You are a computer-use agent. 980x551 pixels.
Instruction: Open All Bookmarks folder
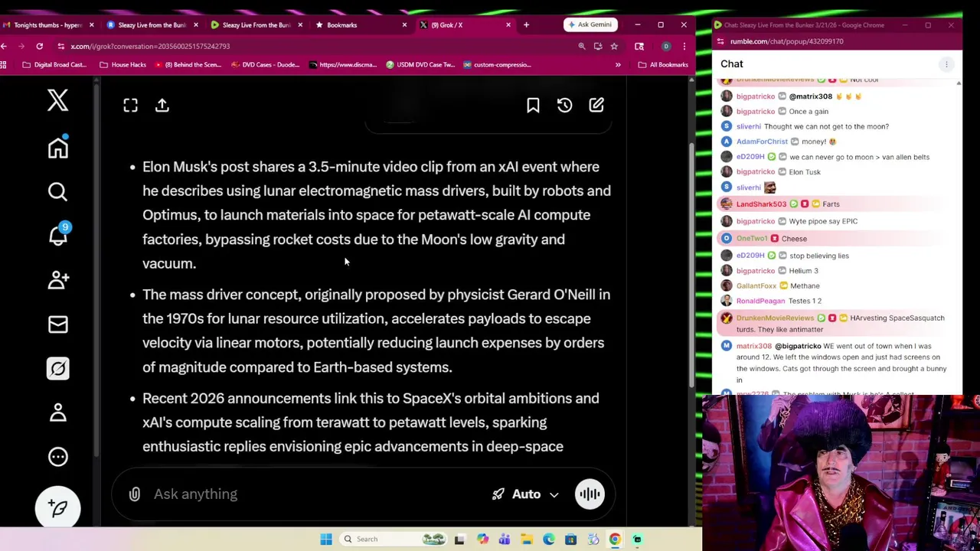pos(663,64)
